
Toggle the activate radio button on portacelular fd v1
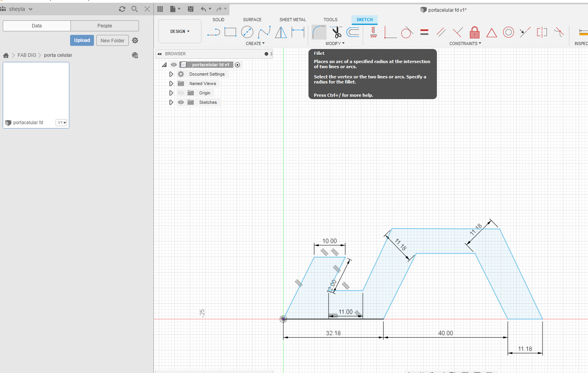(x=237, y=65)
